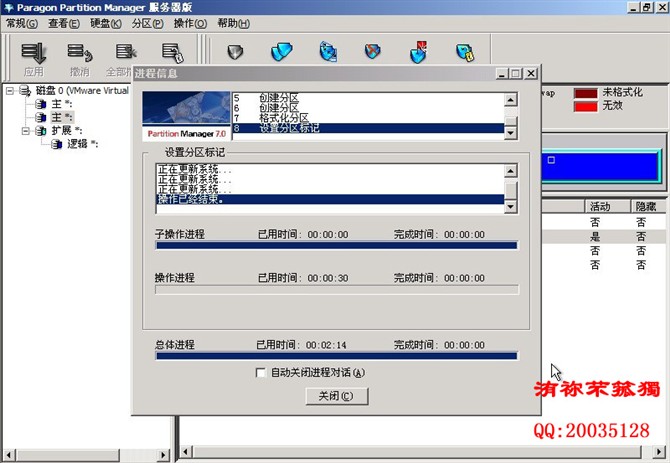Click the dark red unformatted color swatch
670x463 pixels.
585,93
